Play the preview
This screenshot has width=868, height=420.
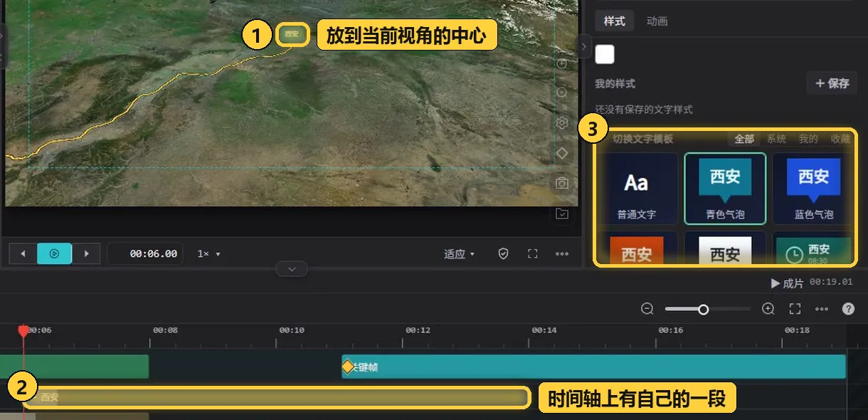(x=55, y=253)
